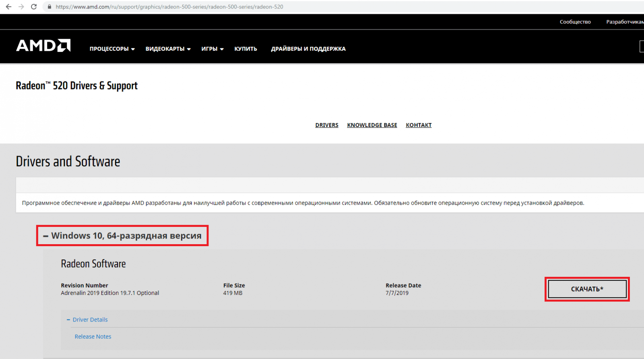Expand the ИГРЫ menu

pyautogui.click(x=212, y=49)
